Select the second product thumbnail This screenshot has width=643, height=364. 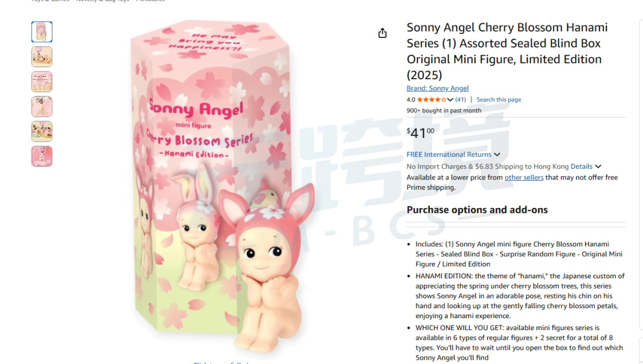[42, 57]
